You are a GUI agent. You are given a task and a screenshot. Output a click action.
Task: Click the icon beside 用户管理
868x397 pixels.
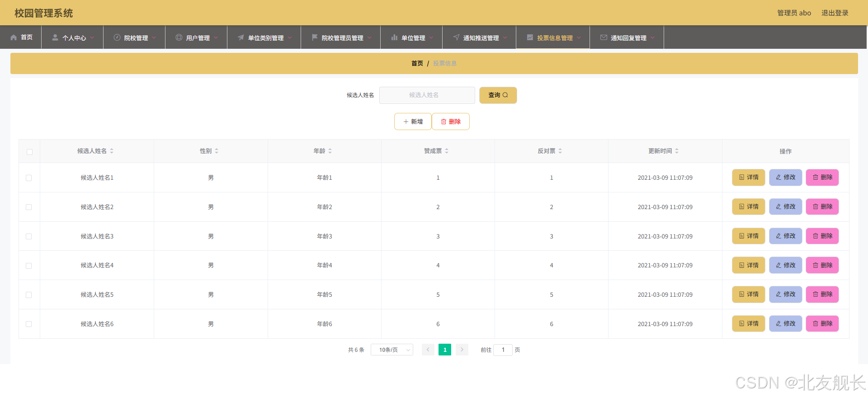click(179, 37)
